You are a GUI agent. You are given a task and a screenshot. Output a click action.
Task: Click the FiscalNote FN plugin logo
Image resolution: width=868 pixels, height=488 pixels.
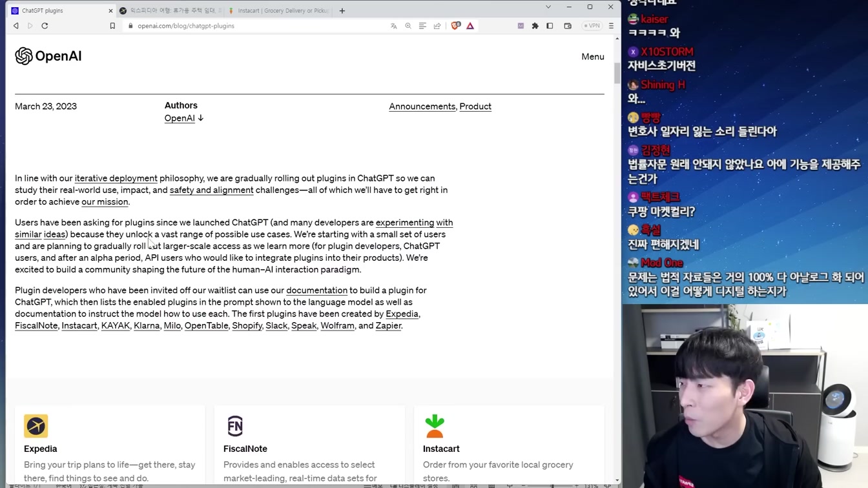[235, 426]
